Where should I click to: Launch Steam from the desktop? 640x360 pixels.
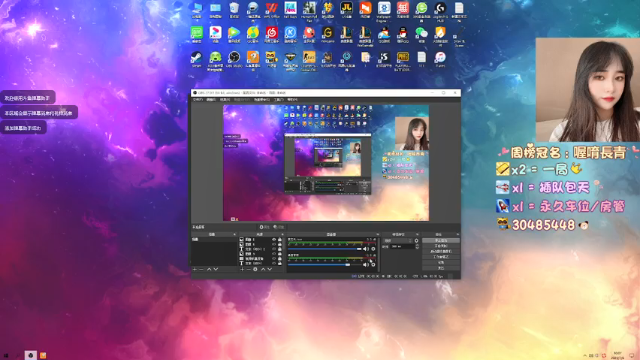point(197,58)
